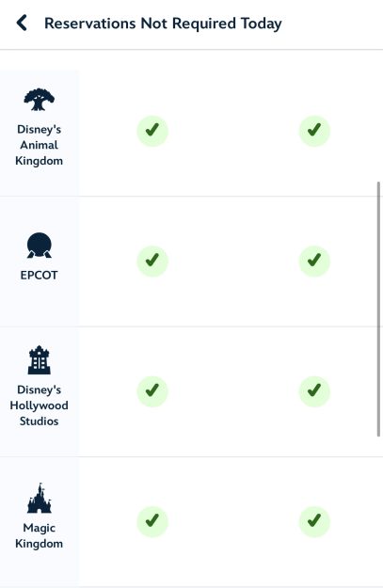383x588 pixels.
Task: Tap EPCOT first column green checkmark
Action: point(152,261)
